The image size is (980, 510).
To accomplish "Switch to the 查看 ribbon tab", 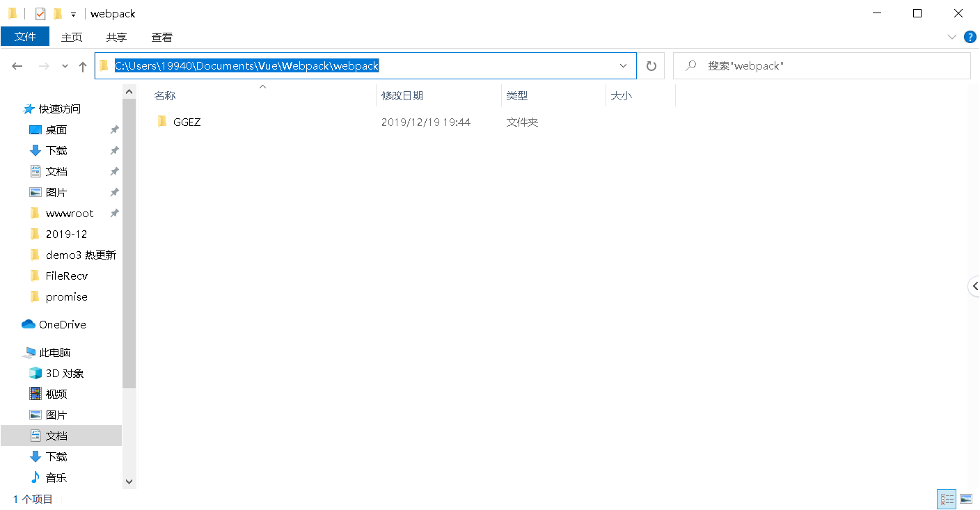I will [x=161, y=37].
